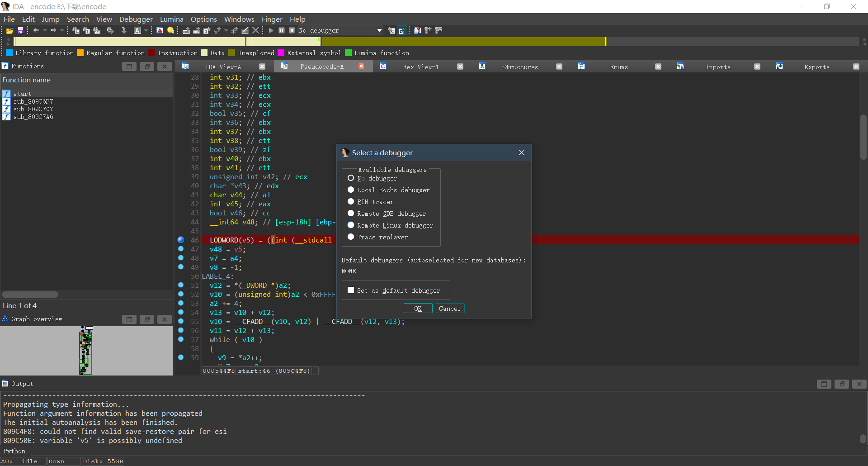Switch to the Imports tab

click(718, 67)
